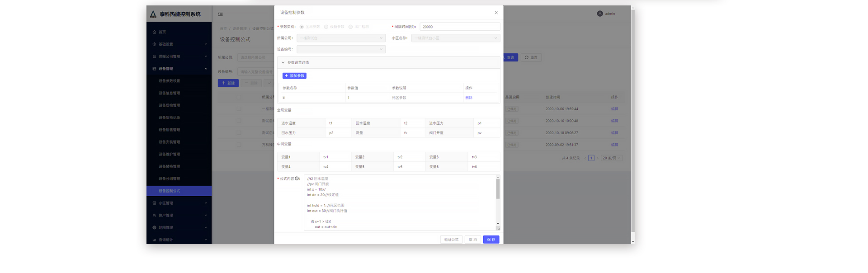Select the 出厂检测 radio button

(350, 27)
